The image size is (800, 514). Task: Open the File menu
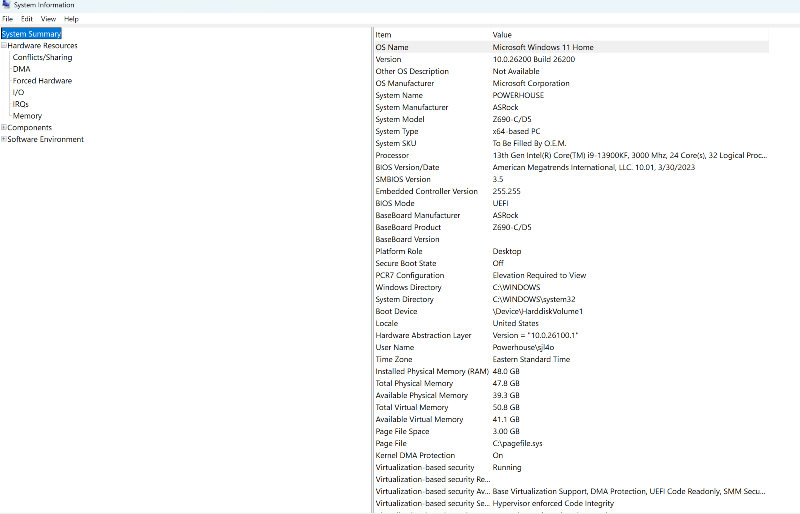7,19
